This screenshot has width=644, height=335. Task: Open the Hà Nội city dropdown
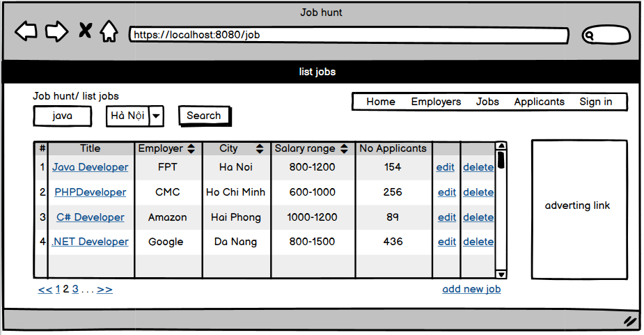tap(156, 116)
